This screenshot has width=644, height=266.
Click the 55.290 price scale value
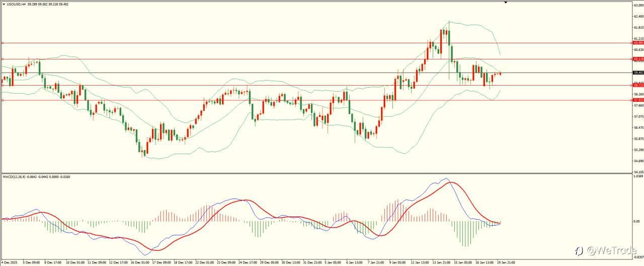tap(638, 150)
